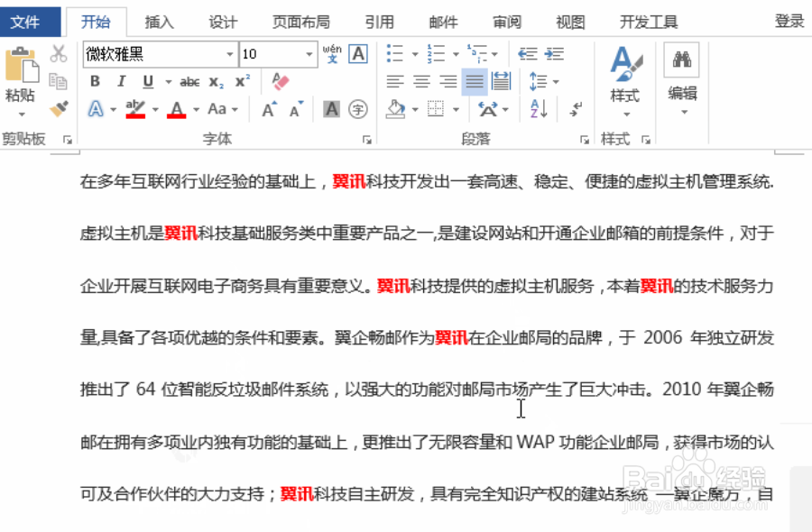Decrease font size with shrink A
Image resolution: width=812 pixels, height=532 pixels.
pyautogui.click(x=296, y=109)
